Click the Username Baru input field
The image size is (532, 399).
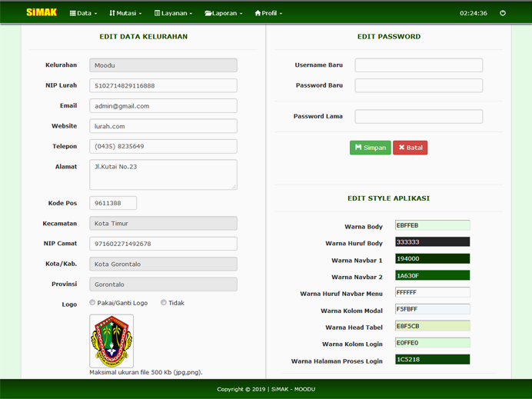click(418, 65)
